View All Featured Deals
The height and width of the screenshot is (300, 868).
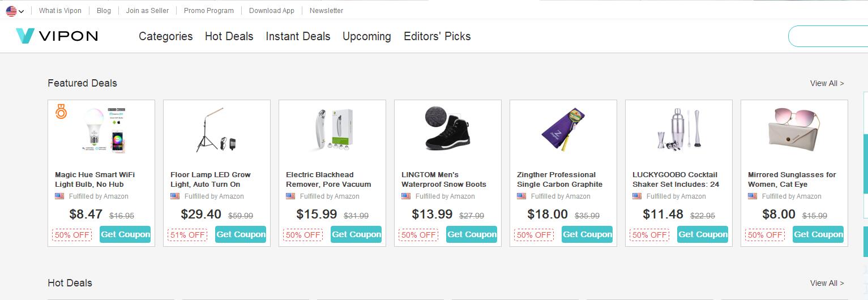pyautogui.click(x=827, y=83)
